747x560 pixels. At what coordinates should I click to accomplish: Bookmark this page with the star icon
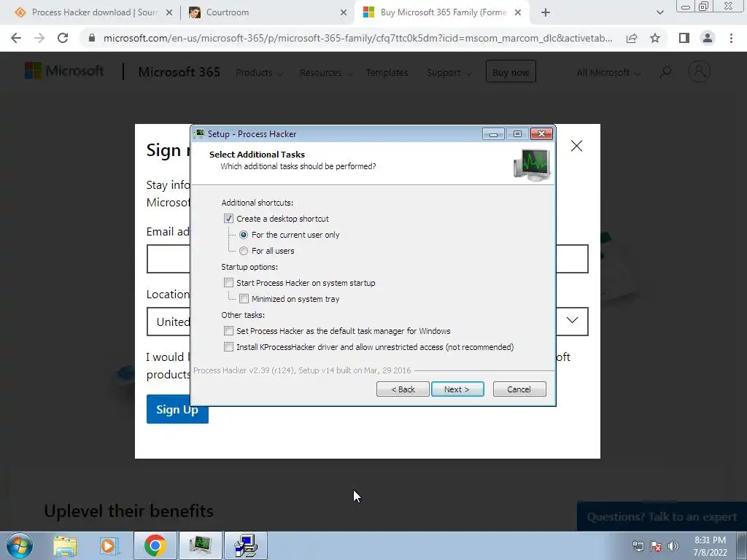655,38
